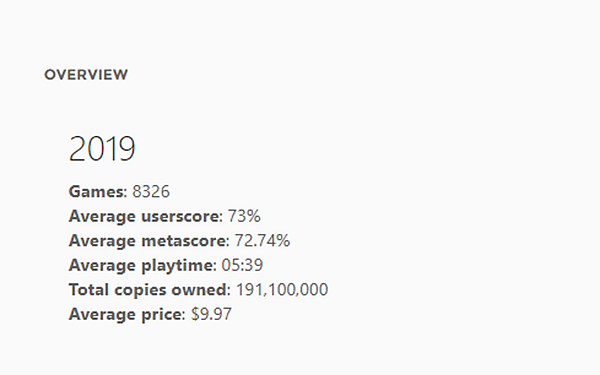Click the bold word owned
This screenshot has width=600, height=375.
(199, 290)
